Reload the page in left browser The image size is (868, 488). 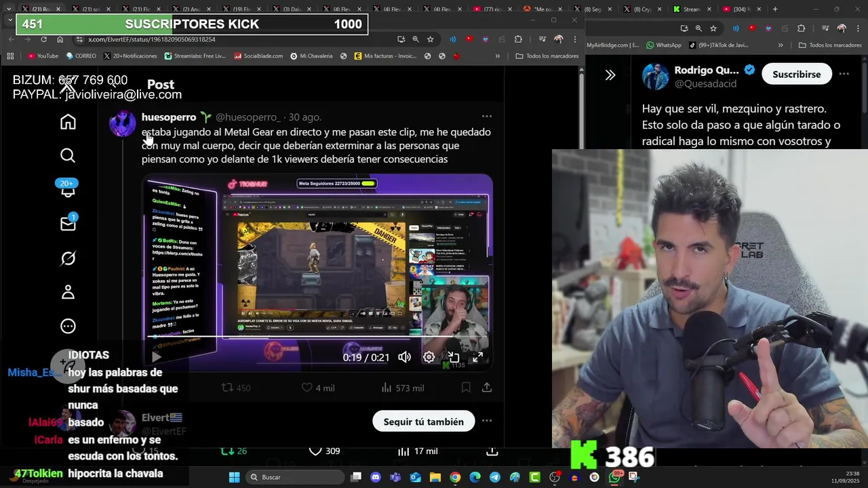click(x=43, y=39)
